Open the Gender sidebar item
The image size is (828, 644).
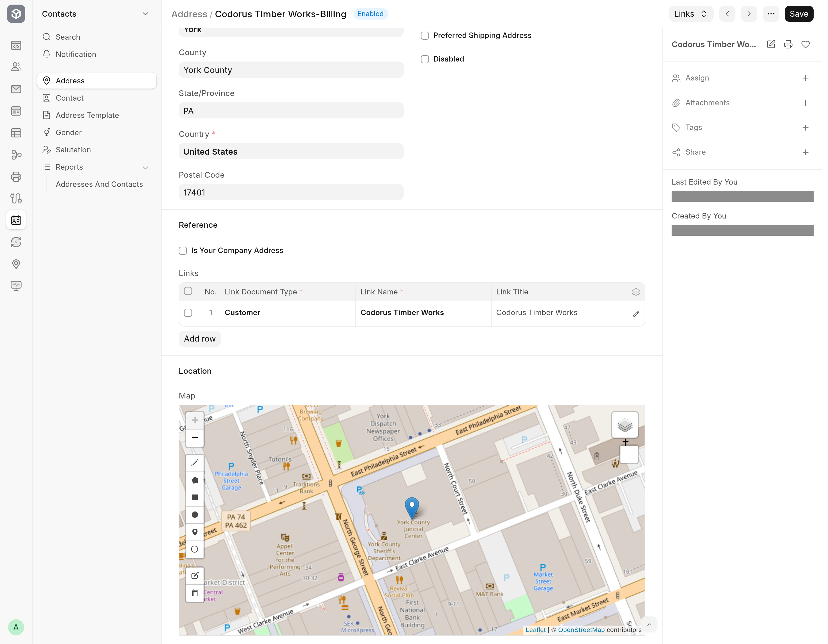coord(97,132)
